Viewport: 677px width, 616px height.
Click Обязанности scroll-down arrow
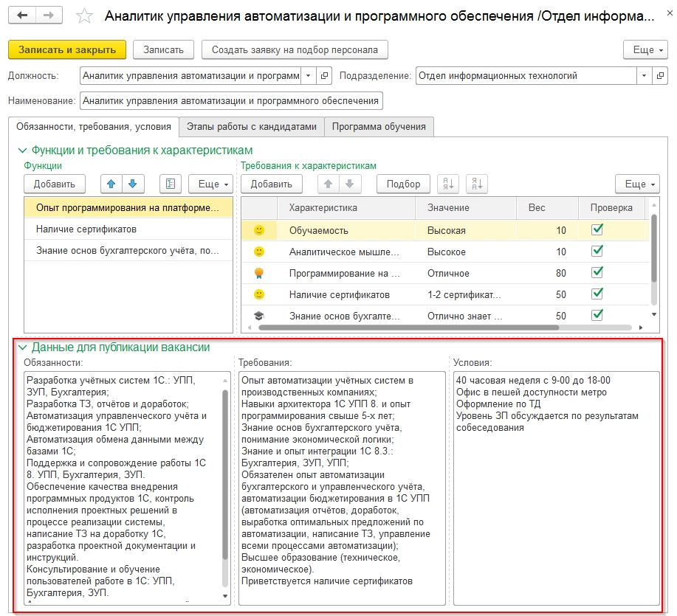tap(225, 597)
